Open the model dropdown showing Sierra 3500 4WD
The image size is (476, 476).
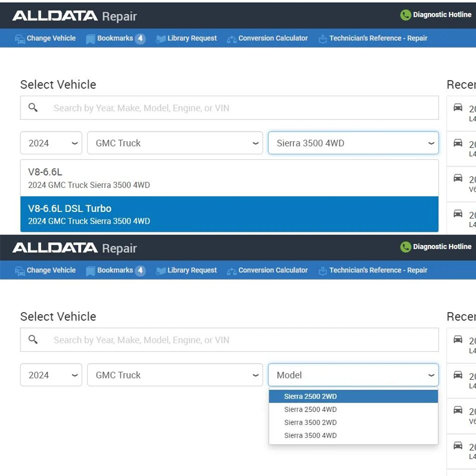353,143
